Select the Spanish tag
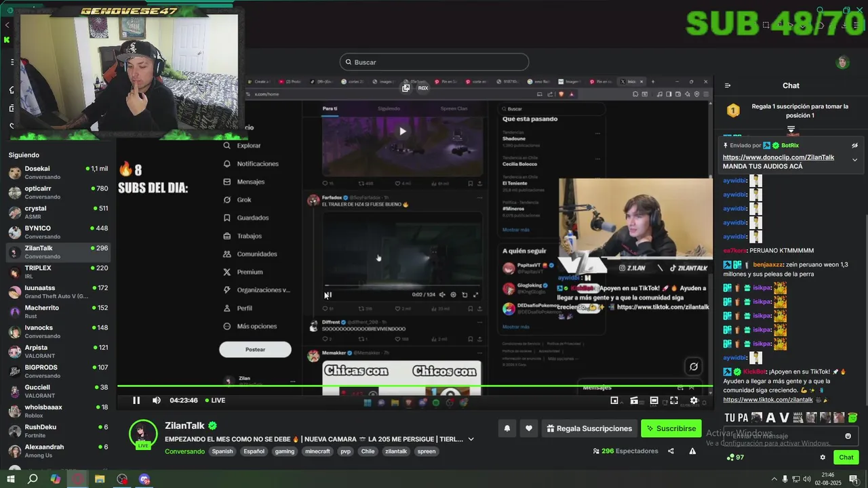This screenshot has height=488, width=868. (x=222, y=451)
